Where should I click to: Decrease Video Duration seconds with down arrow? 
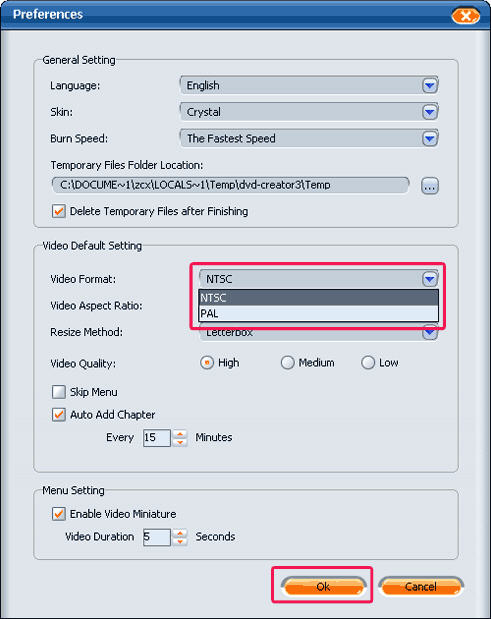click(180, 541)
